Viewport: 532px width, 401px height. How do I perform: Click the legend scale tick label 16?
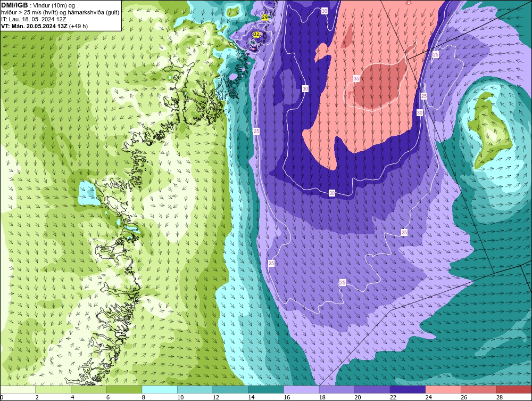pos(287,397)
